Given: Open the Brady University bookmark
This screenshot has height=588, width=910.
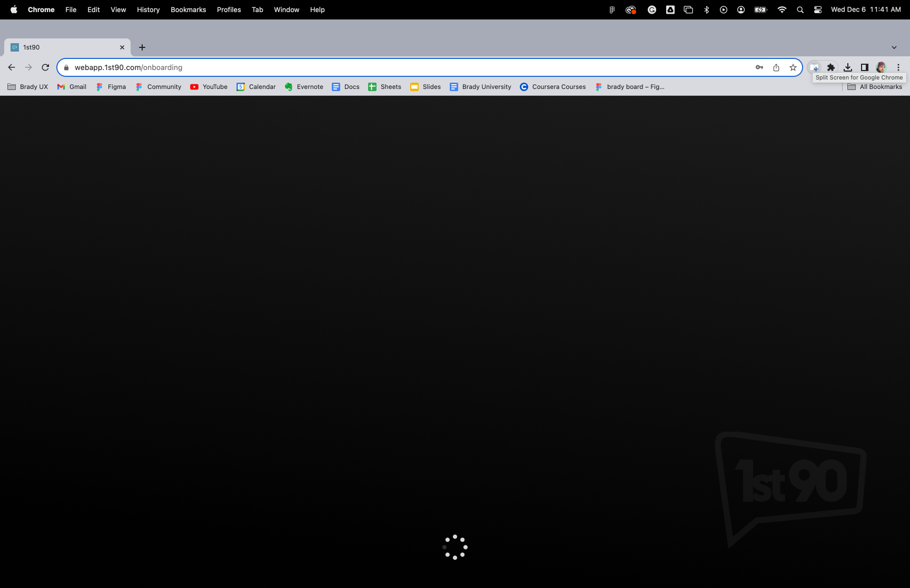Looking at the screenshot, I should click(x=480, y=87).
